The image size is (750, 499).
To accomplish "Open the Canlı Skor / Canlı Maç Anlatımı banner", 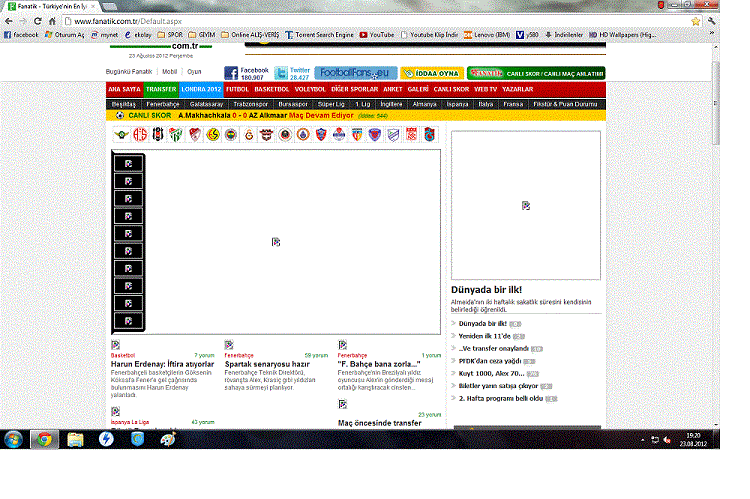I will 536,73.
